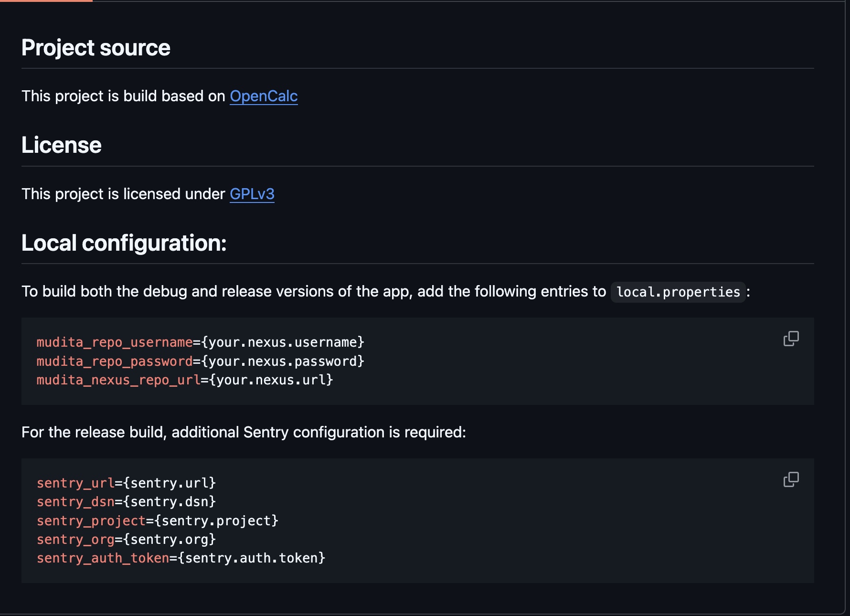
Task: Click the sentry_dsn line
Action: coord(126,502)
